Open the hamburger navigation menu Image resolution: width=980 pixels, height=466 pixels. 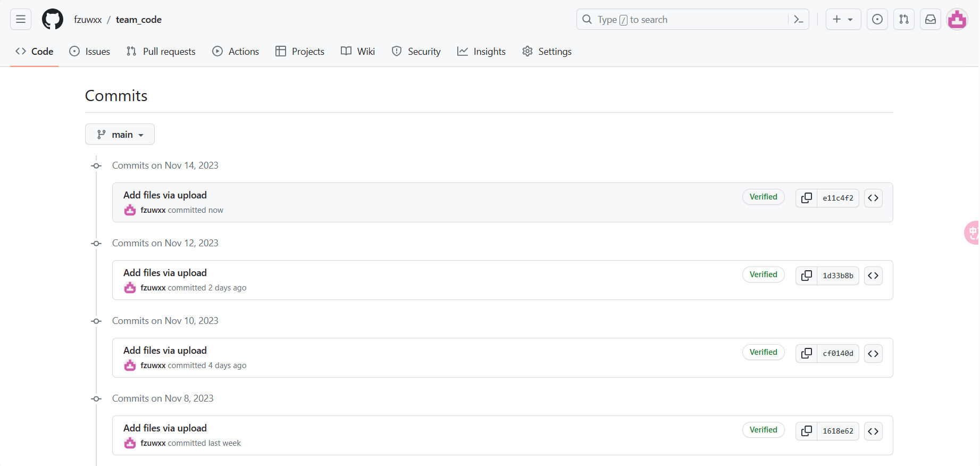coord(21,20)
